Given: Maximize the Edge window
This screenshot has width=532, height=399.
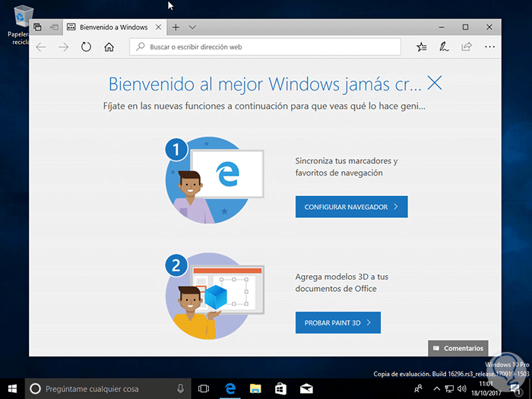Looking at the screenshot, I should pos(465,27).
